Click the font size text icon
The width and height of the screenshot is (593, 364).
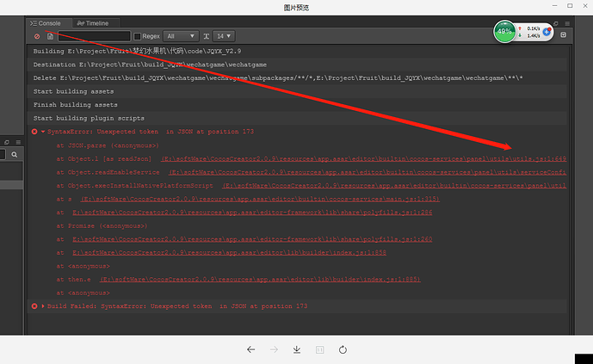pyautogui.click(x=206, y=36)
